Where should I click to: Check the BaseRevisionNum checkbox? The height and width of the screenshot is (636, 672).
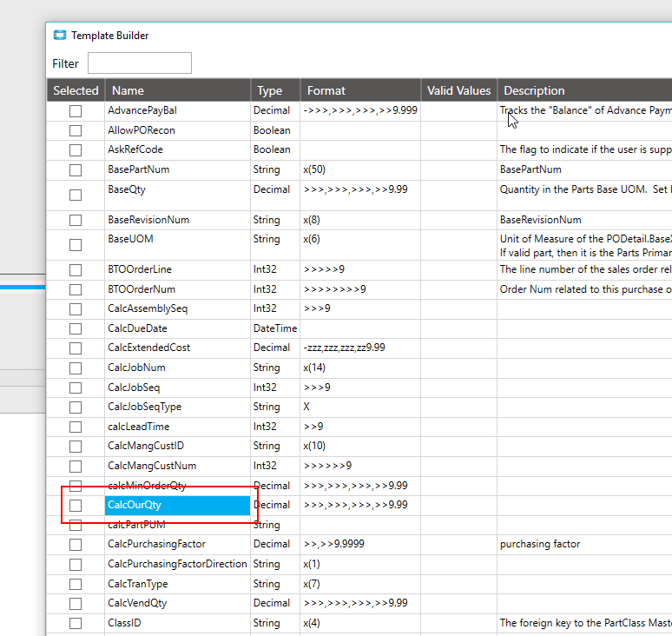76,220
